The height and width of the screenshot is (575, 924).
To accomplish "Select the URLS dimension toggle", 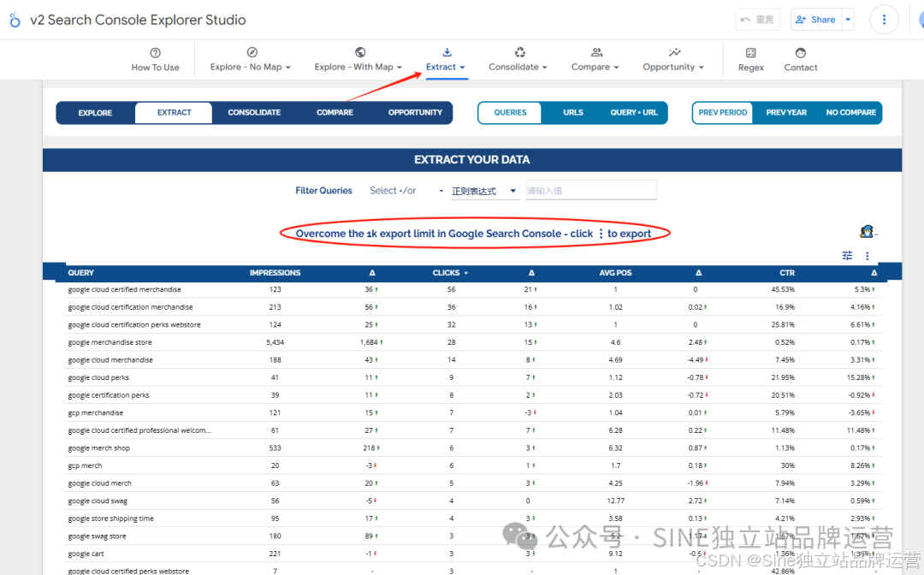I will tap(572, 113).
